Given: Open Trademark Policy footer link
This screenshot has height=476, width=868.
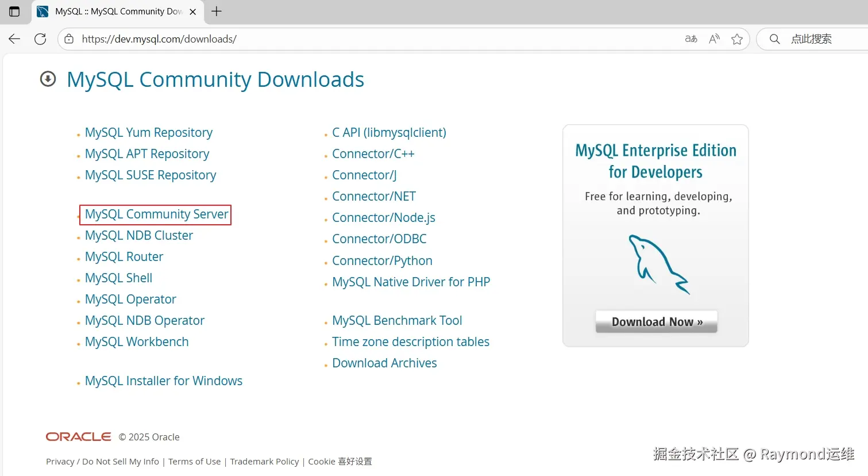Looking at the screenshot, I should pos(264,462).
